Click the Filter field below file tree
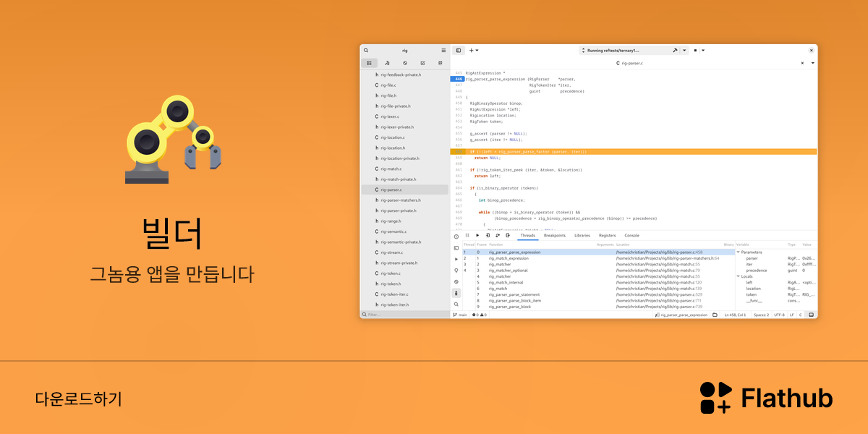The width and height of the screenshot is (868, 434). click(405, 315)
